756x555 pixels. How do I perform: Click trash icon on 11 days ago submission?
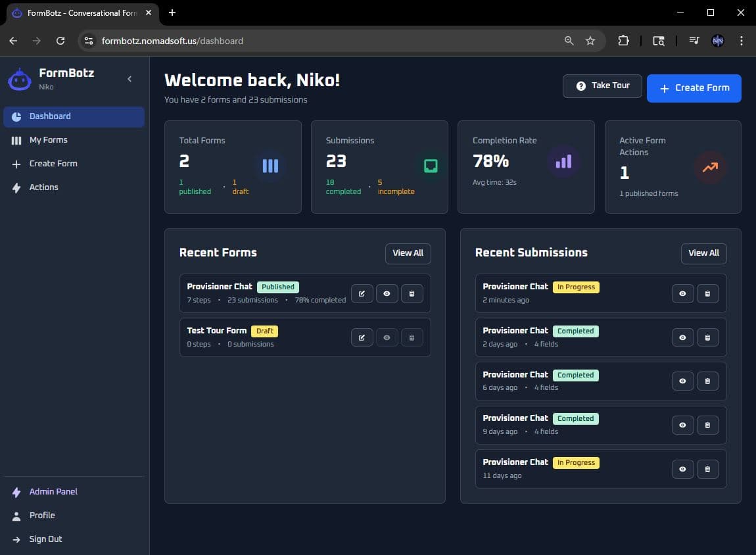point(707,469)
